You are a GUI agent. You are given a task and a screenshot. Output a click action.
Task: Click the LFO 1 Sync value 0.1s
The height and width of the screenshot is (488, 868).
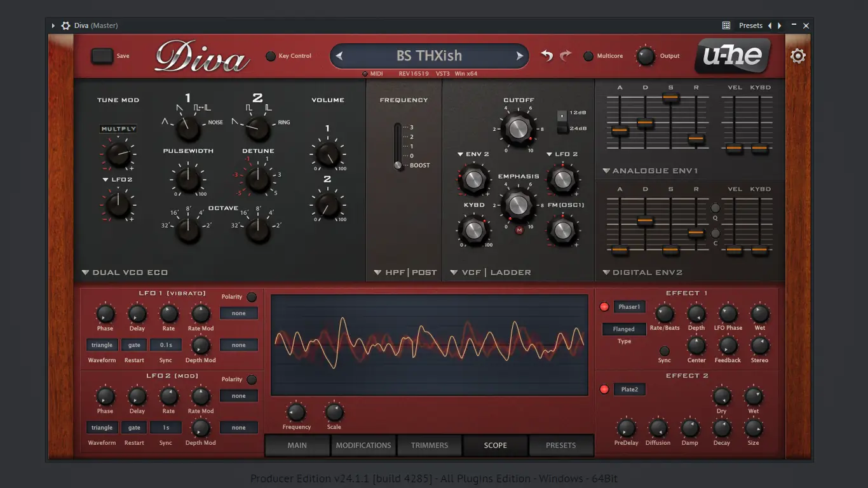point(166,345)
